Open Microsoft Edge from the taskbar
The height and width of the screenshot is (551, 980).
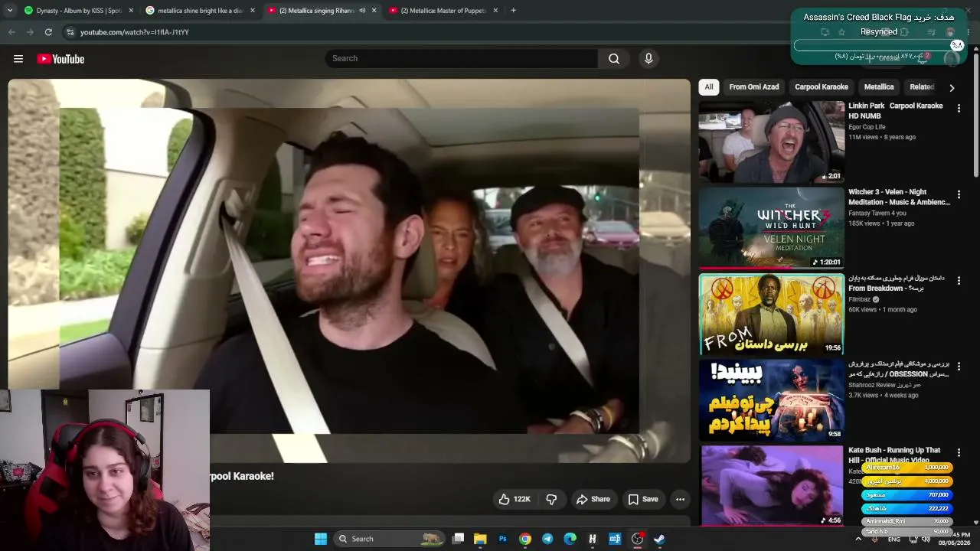[x=570, y=539]
